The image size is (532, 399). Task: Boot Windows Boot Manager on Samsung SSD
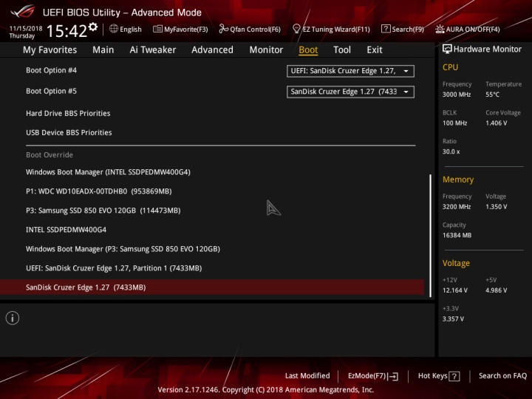[123, 249]
